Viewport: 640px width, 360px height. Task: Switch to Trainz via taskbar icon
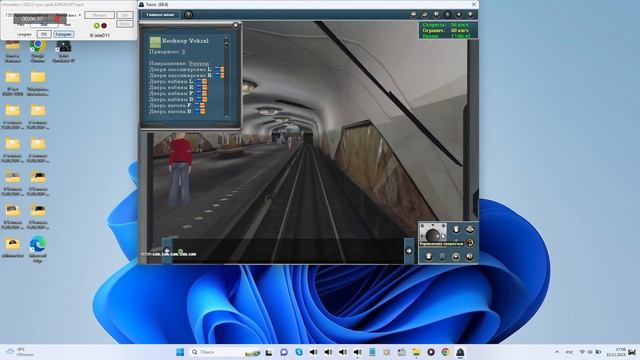(460, 352)
